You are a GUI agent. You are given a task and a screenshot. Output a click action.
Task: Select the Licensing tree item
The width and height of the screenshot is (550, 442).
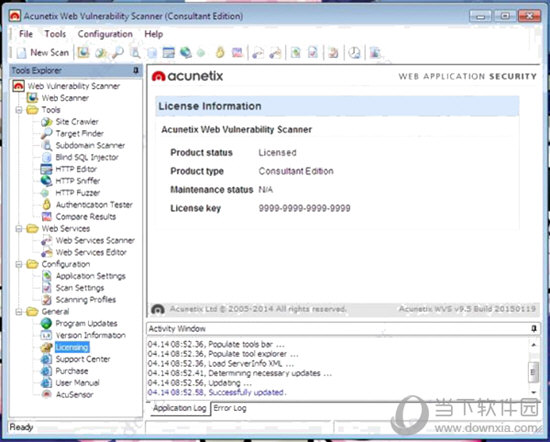(72, 347)
